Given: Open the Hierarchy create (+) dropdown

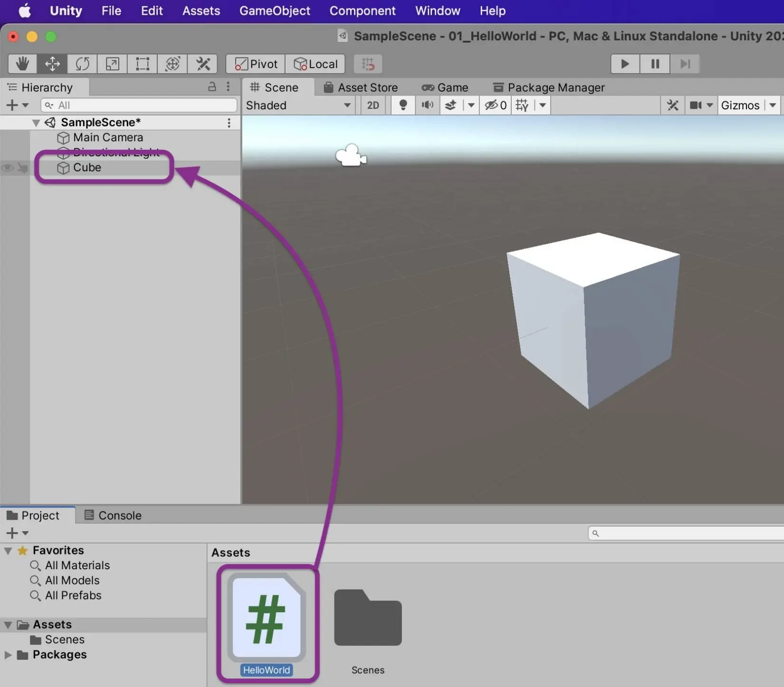Looking at the screenshot, I should click(x=17, y=105).
